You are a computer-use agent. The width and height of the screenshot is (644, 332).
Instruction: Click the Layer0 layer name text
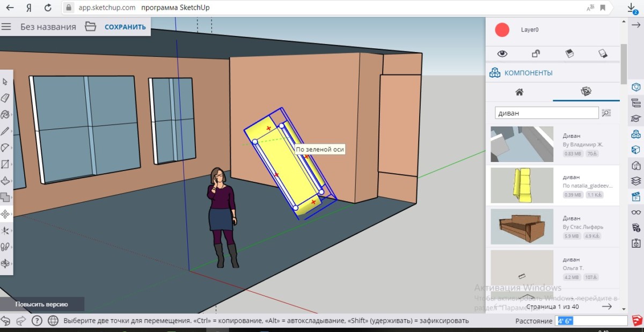click(530, 30)
